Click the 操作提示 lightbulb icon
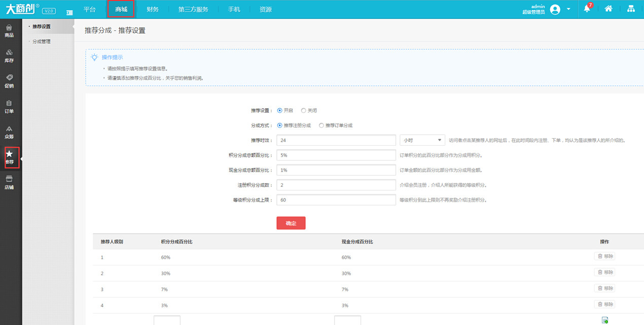The image size is (644, 325). (x=94, y=57)
